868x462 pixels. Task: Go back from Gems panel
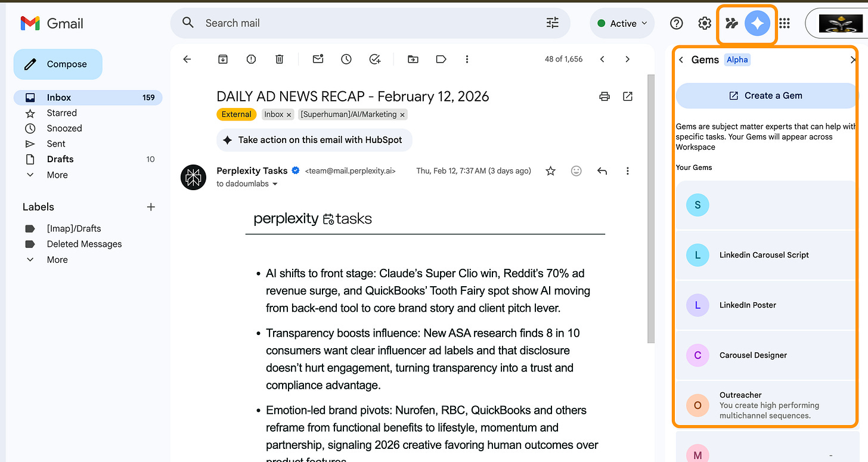click(x=681, y=60)
